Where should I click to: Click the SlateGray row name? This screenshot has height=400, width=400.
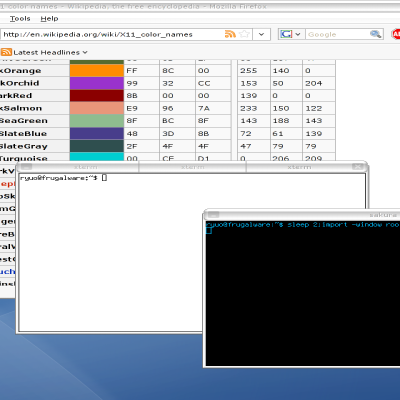point(24,146)
